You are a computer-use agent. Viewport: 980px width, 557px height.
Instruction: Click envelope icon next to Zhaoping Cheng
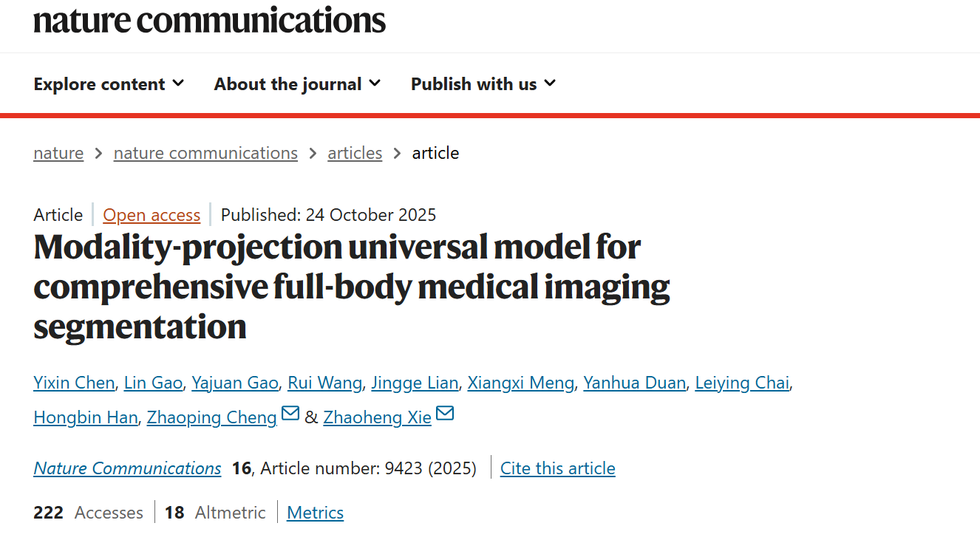pos(290,414)
